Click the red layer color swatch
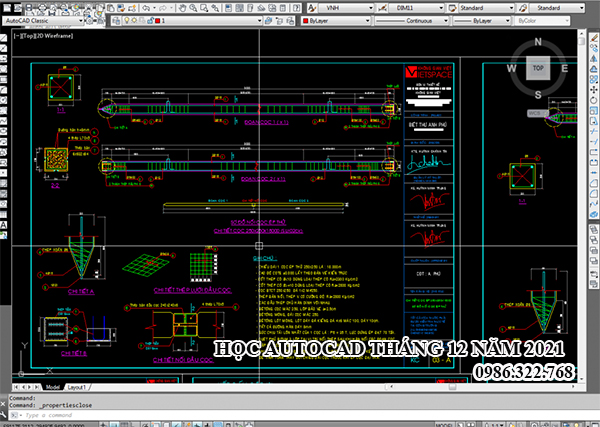Screen dimensions: 600x427 (x=157, y=21)
